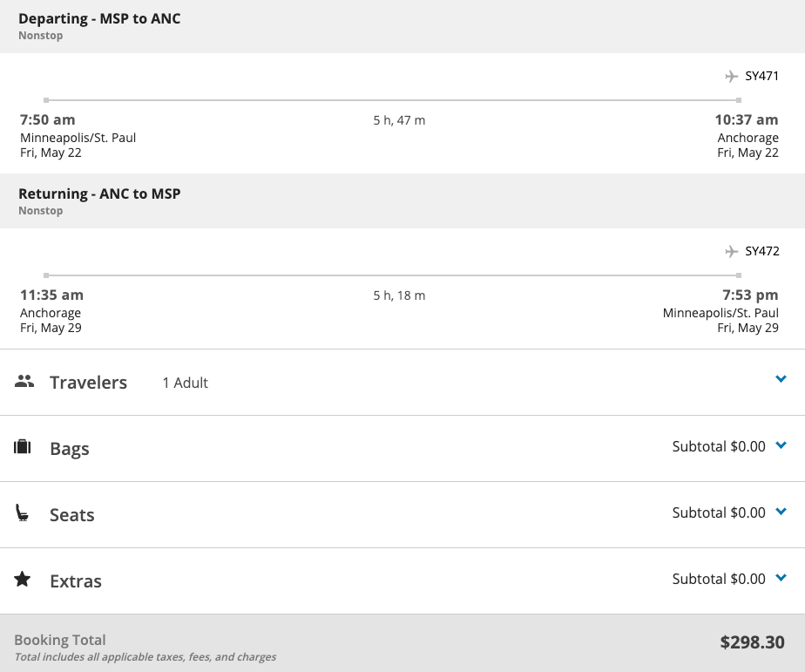Screen dimensions: 805x672
Task: Open the Bags row heading
Action: 70,449
